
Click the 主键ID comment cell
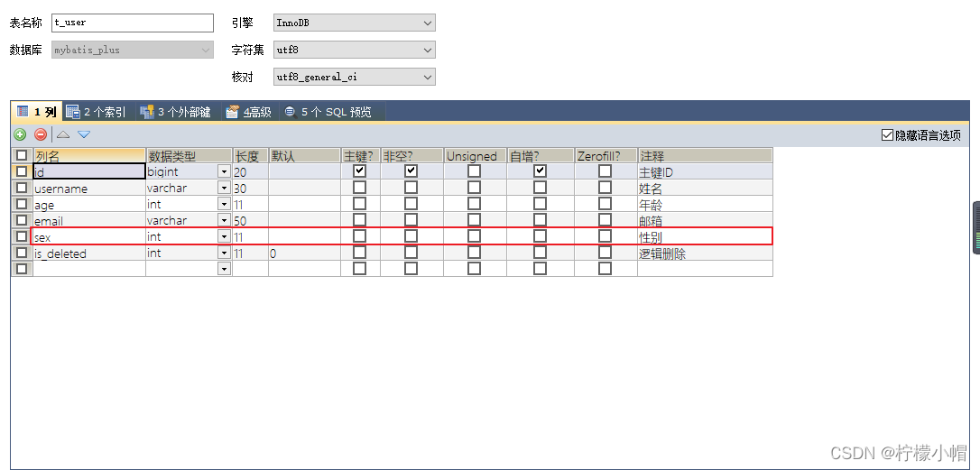(705, 171)
